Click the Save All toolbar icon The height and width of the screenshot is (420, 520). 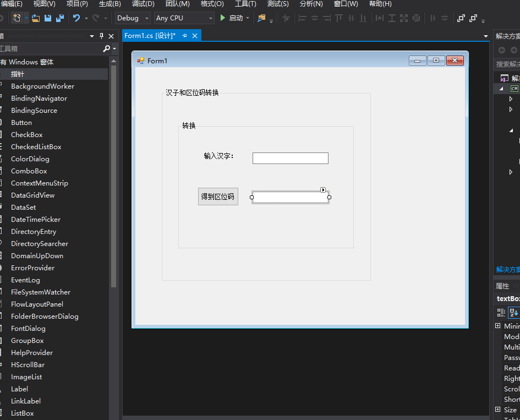point(60,18)
